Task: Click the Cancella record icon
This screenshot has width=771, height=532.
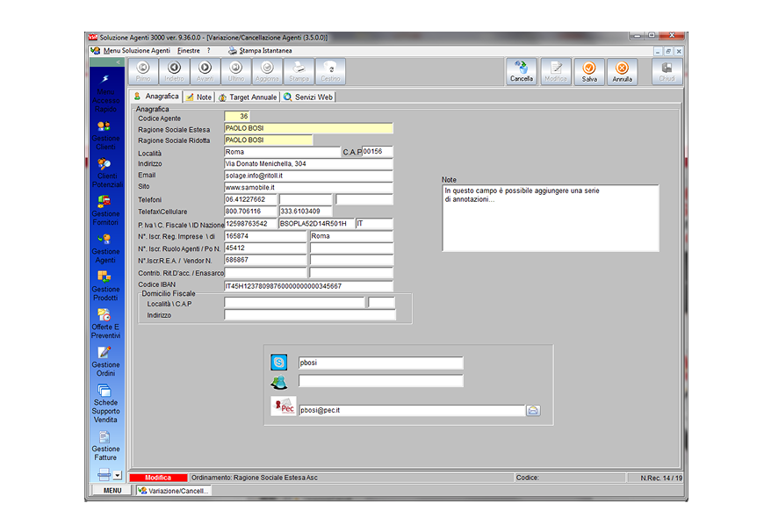Action: coord(522,71)
